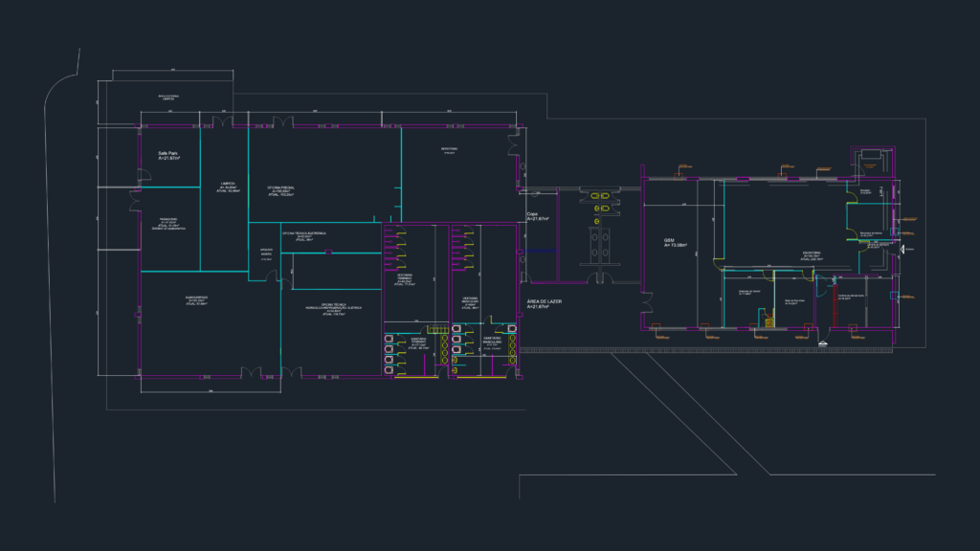Click the LIMPEZA room label
Screen dimensions: 980x551
coord(228,187)
